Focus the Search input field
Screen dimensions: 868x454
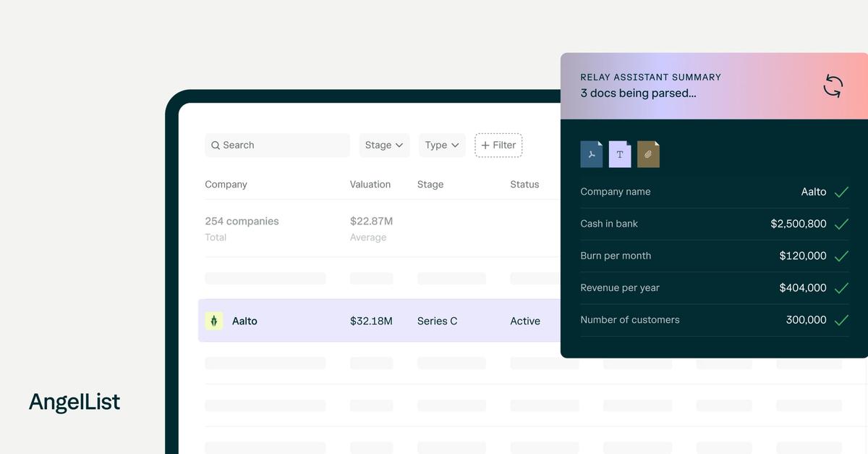pos(277,145)
